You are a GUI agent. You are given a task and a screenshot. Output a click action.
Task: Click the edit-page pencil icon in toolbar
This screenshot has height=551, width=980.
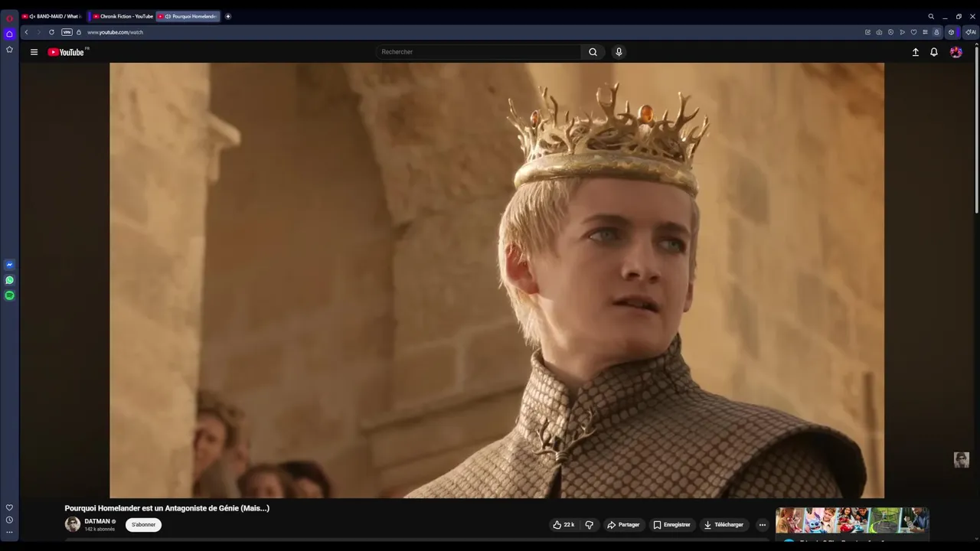867,32
